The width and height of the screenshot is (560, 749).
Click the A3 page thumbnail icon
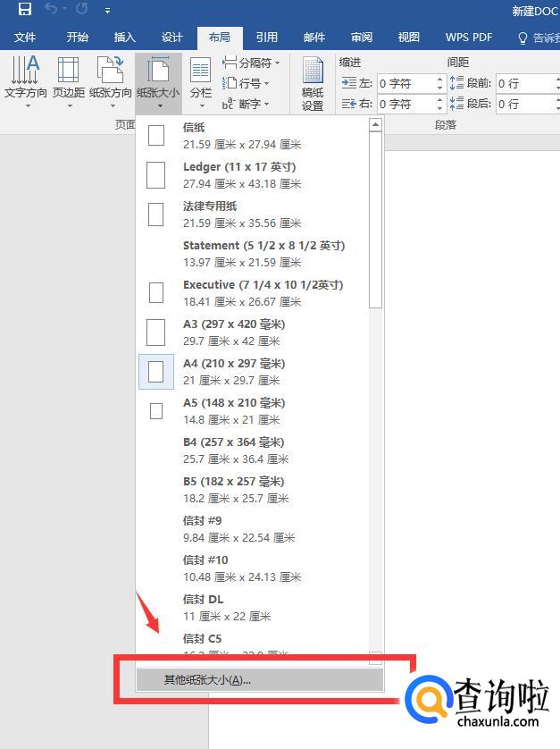(155, 332)
